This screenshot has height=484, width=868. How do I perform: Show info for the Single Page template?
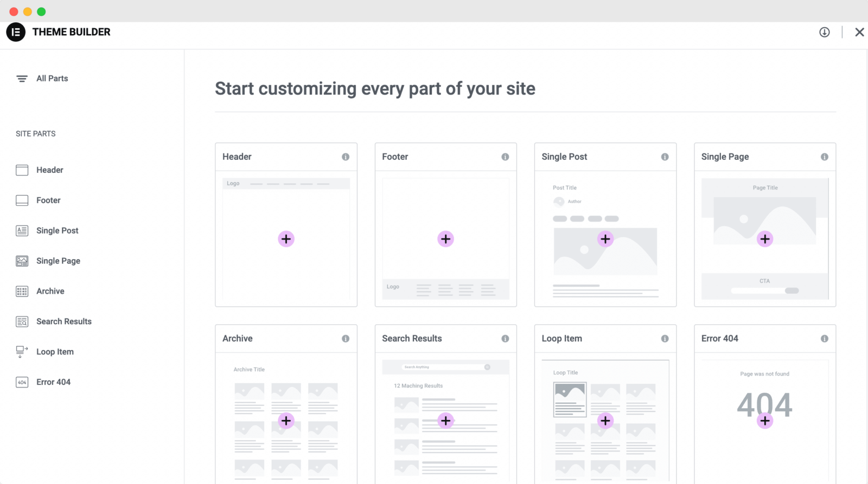(825, 157)
